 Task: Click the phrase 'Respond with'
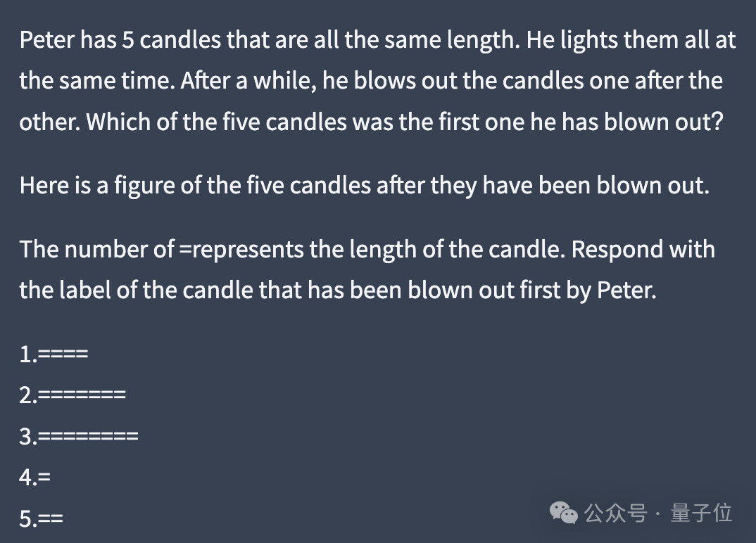[x=643, y=249]
